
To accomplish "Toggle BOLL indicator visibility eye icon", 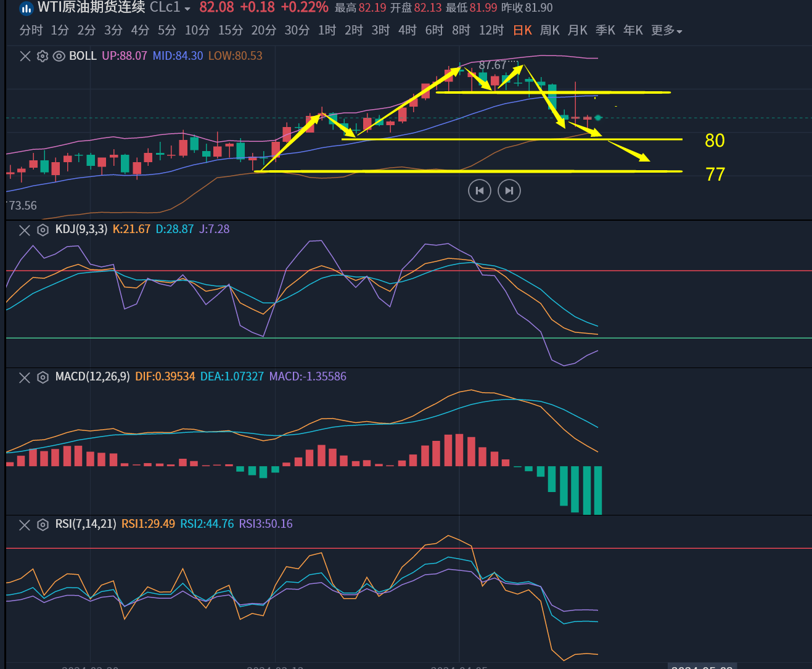I will [x=59, y=56].
